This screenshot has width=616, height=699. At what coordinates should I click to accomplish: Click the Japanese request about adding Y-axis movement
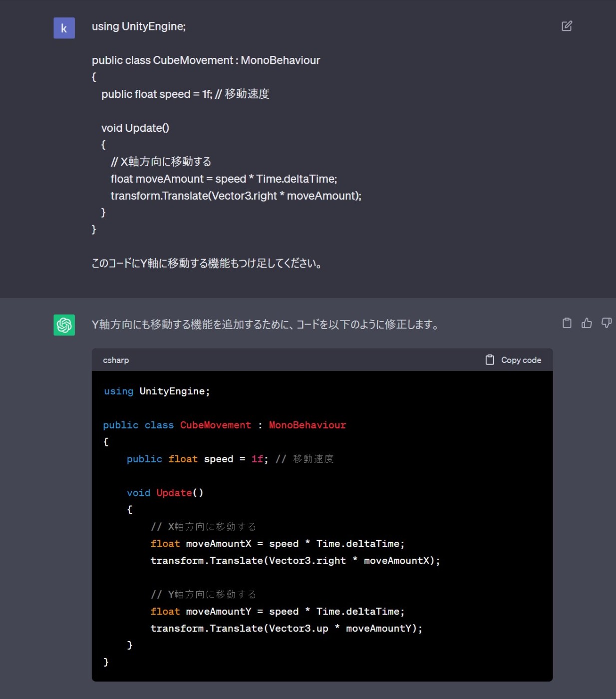pos(207,263)
